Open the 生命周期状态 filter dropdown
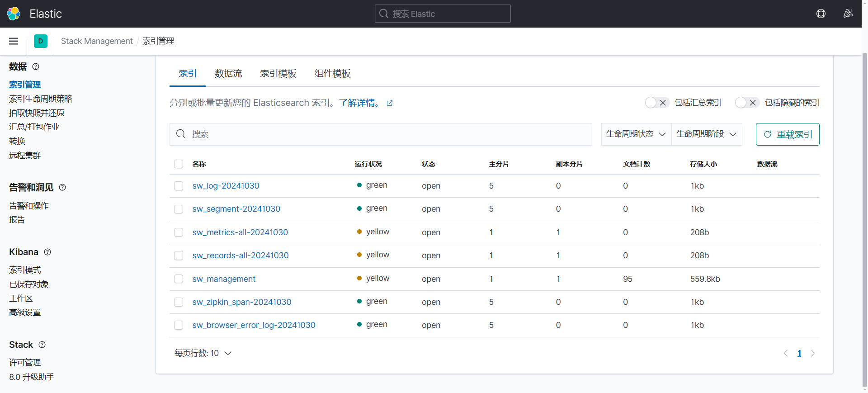This screenshot has height=393, width=868. tap(636, 134)
